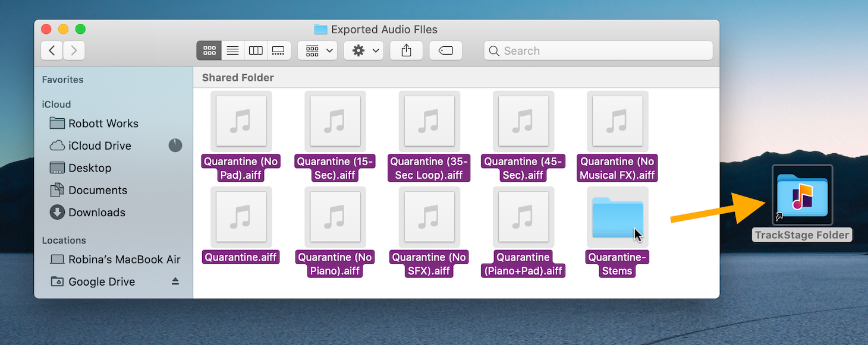868x345 pixels.
Task: Click the Locations sidebar heading
Action: pyautogui.click(x=64, y=240)
